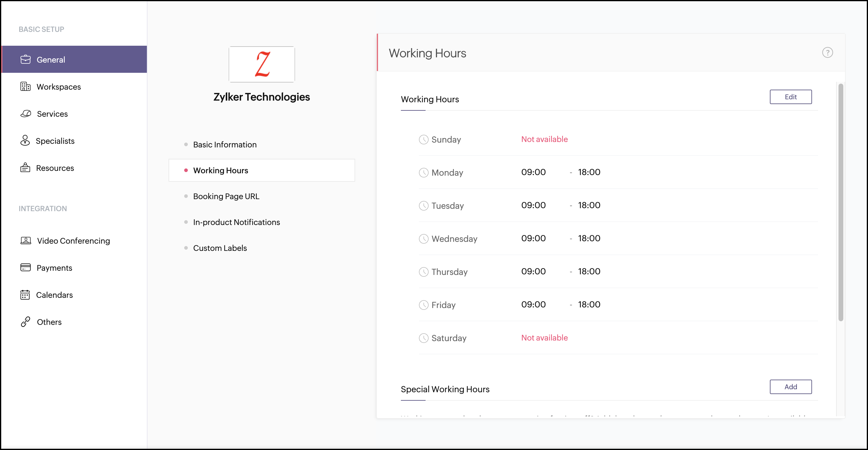Click the Zylker Technologies logo thumbnail
Image resolution: width=868 pixels, height=450 pixels.
point(262,64)
